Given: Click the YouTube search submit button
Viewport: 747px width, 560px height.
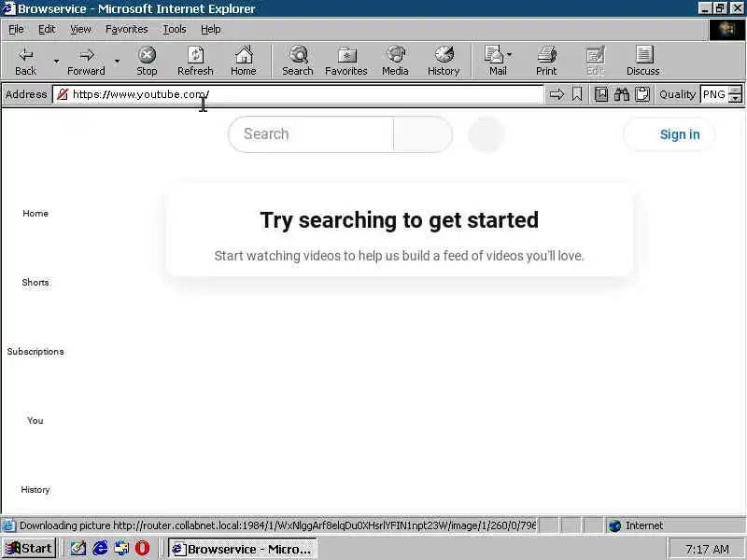Looking at the screenshot, I should point(423,134).
